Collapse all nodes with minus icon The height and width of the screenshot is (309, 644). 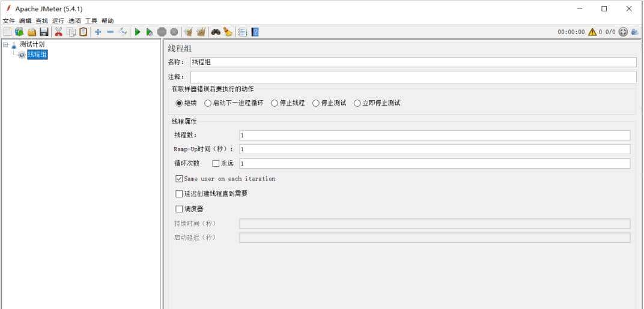[x=110, y=32]
